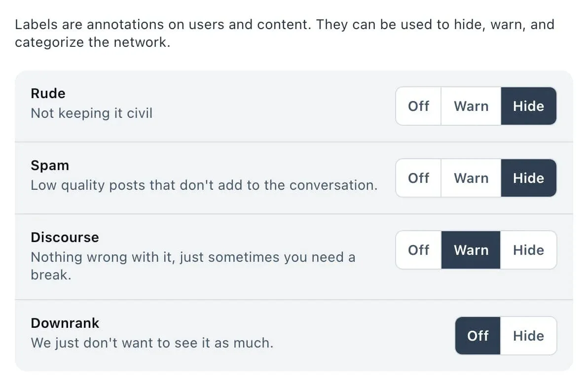Select Hide for the Rude label
The image size is (588, 385).
click(528, 106)
